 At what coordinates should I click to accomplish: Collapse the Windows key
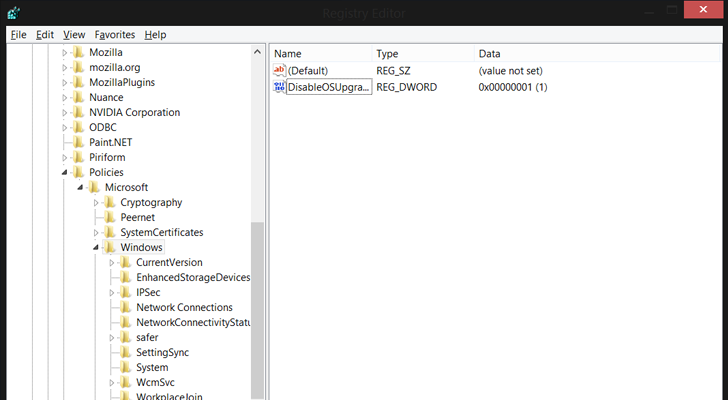point(96,247)
